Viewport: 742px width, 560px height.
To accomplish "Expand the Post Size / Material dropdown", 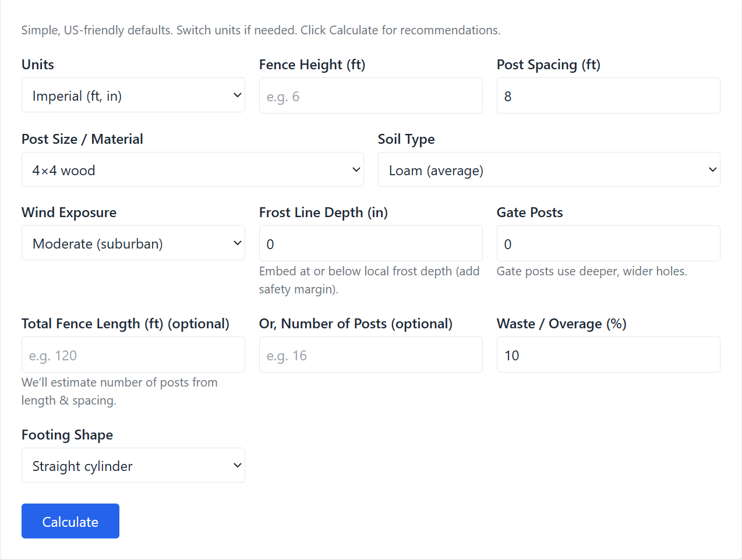I will coord(192,170).
